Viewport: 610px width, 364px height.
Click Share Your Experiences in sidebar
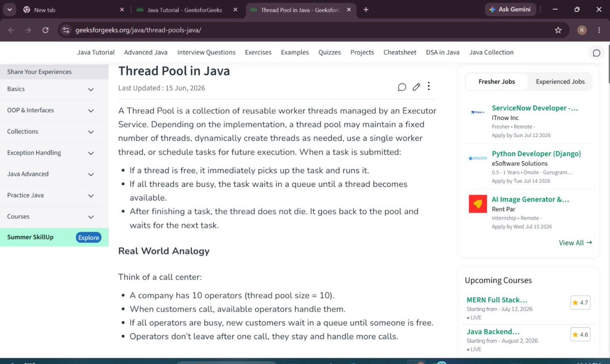[54, 72]
